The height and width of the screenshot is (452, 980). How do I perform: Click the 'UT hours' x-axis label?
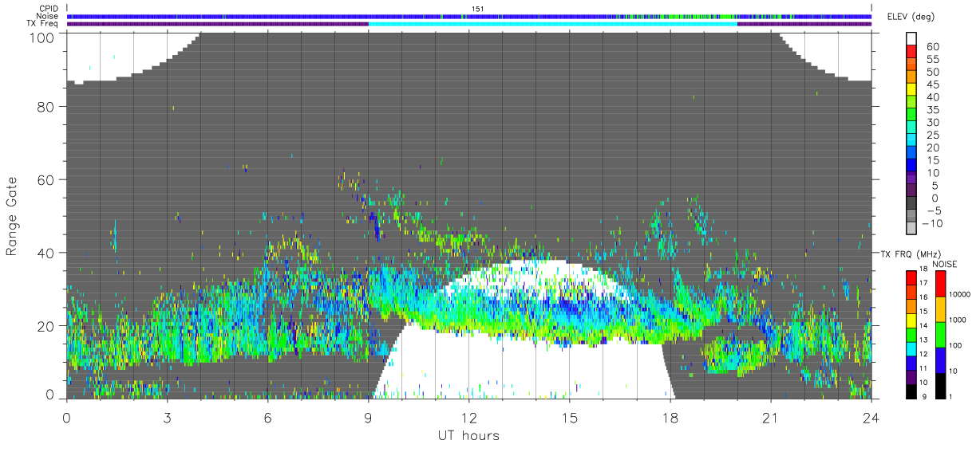468,435
